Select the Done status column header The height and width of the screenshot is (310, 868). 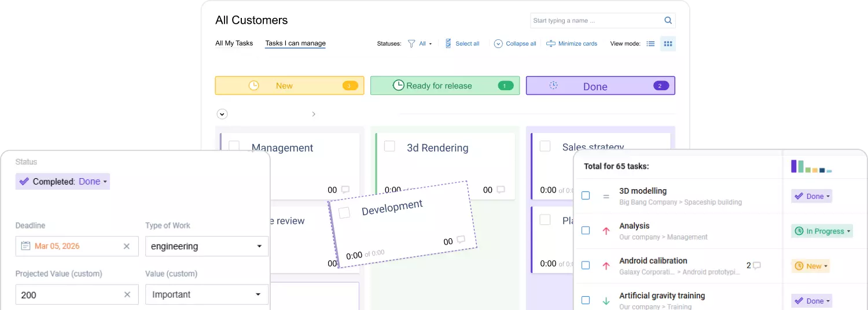601,86
